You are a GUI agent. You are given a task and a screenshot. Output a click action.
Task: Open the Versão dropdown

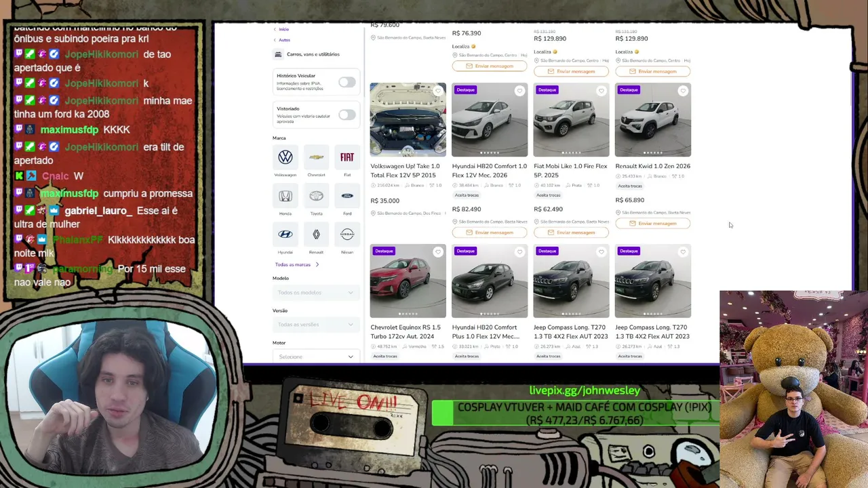(x=315, y=325)
